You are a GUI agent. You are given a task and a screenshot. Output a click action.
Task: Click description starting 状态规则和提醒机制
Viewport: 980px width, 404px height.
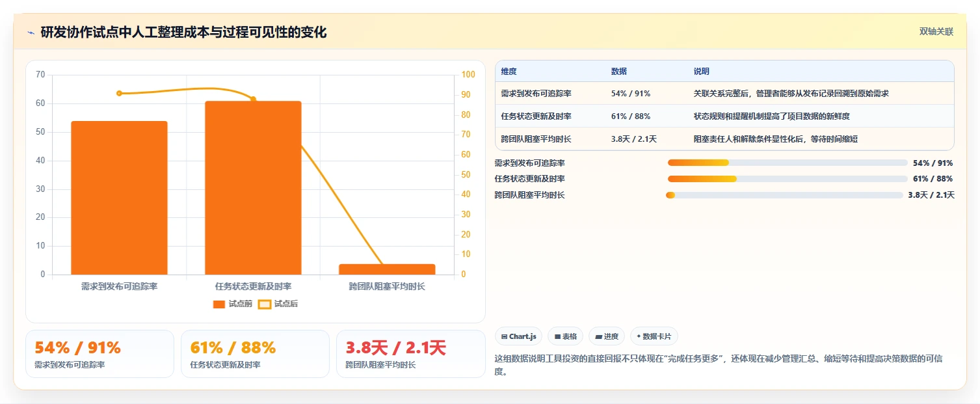772,116
